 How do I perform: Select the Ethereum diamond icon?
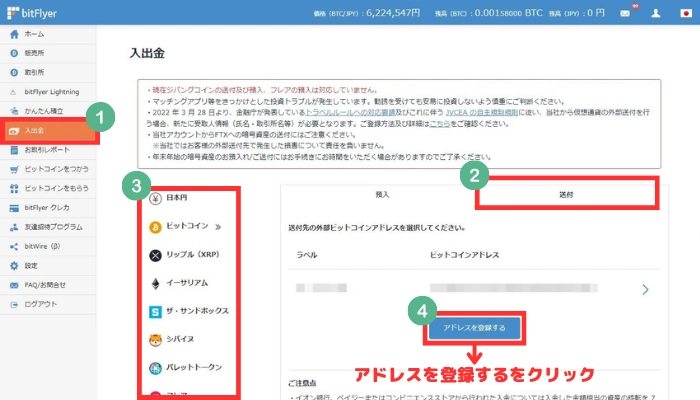(x=155, y=284)
